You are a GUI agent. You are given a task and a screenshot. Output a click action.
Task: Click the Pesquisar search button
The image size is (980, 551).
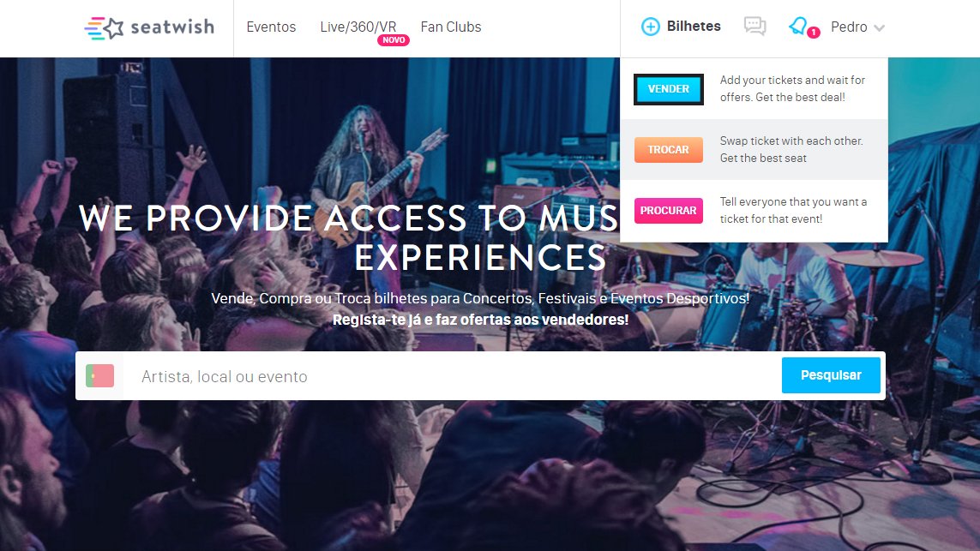(831, 375)
